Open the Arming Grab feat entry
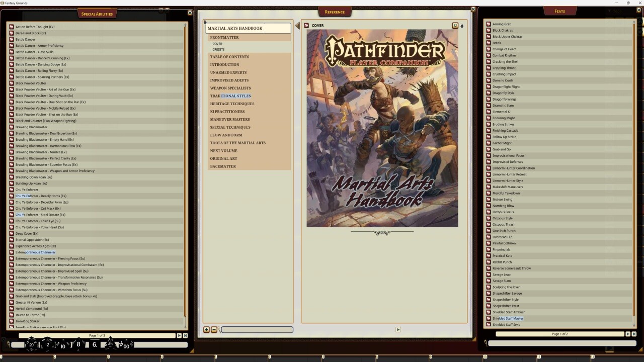644x362 pixels. click(x=502, y=24)
